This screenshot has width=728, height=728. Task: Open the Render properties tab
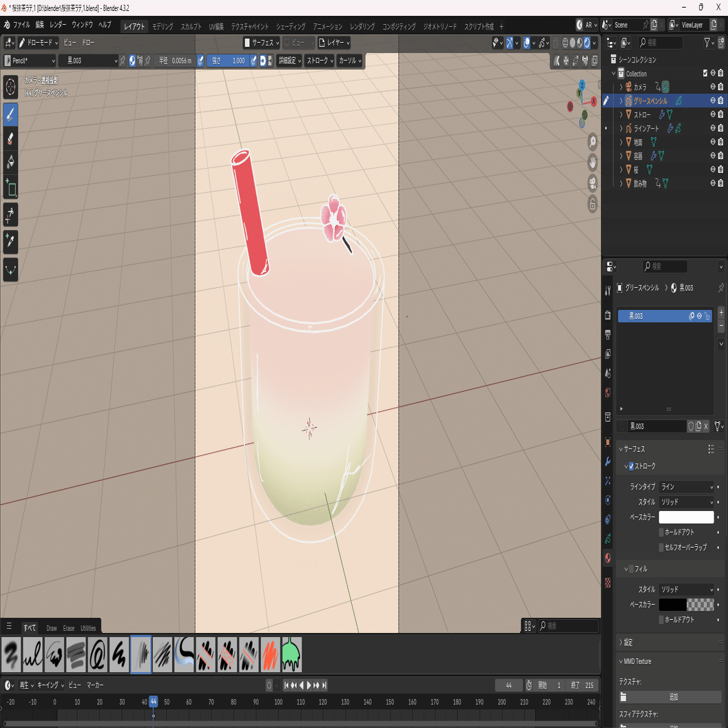pyautogui.click(x=607, y=315)
